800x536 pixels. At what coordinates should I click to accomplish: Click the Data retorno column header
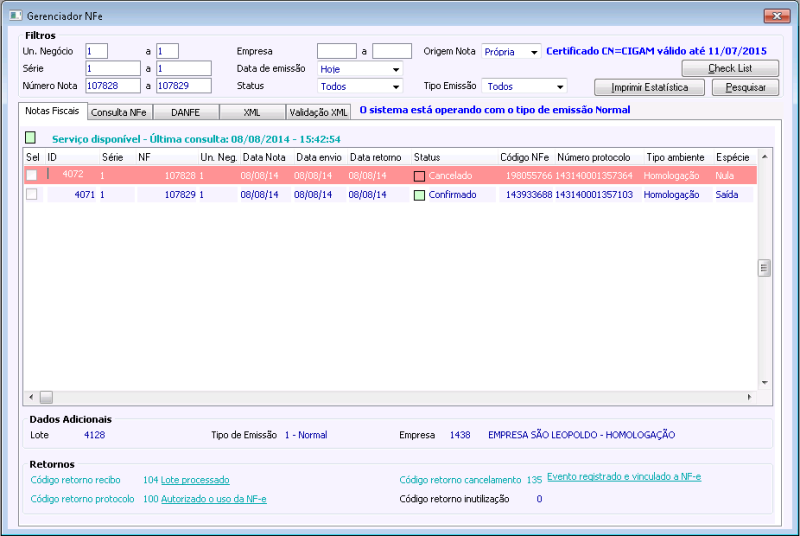click(376, 157)
